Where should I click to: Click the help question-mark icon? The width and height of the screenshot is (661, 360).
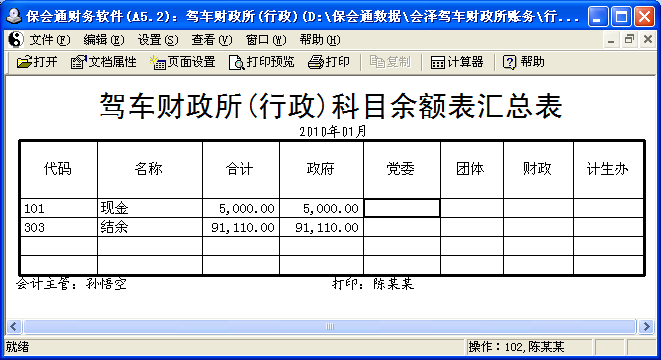[509, 62]
